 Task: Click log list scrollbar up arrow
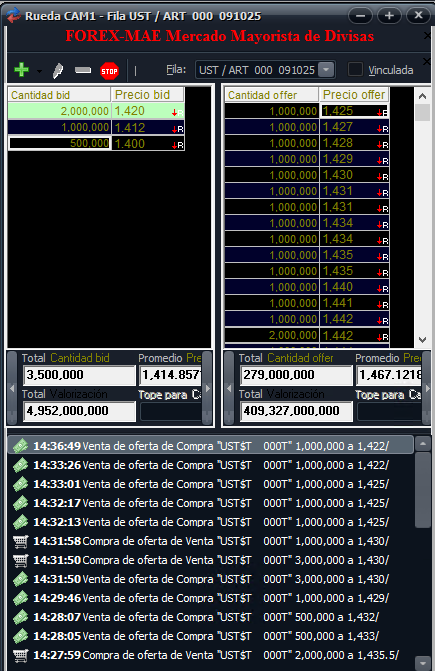423,444
